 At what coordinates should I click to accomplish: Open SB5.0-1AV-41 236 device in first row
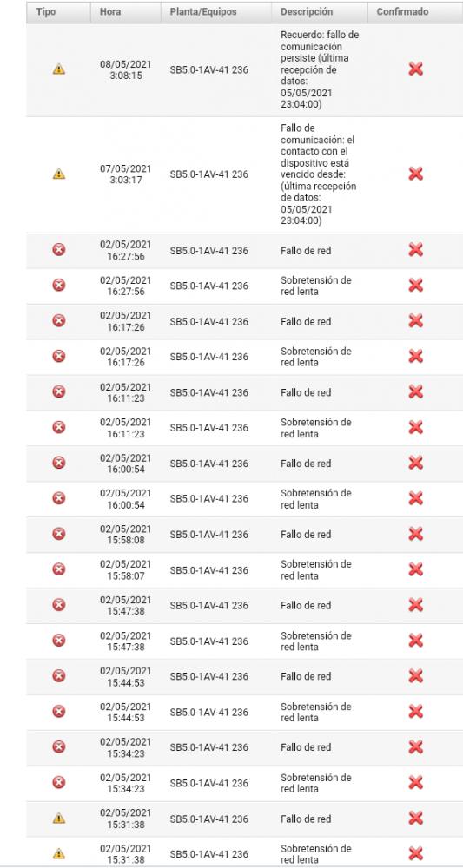(x=208, y=69)
